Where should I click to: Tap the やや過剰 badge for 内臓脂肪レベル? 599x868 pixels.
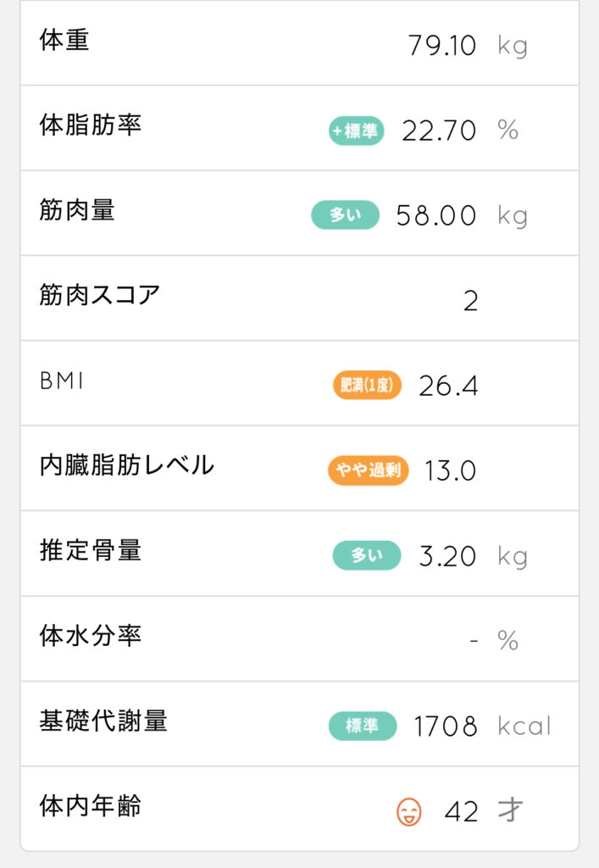click(x=369, y=470)
